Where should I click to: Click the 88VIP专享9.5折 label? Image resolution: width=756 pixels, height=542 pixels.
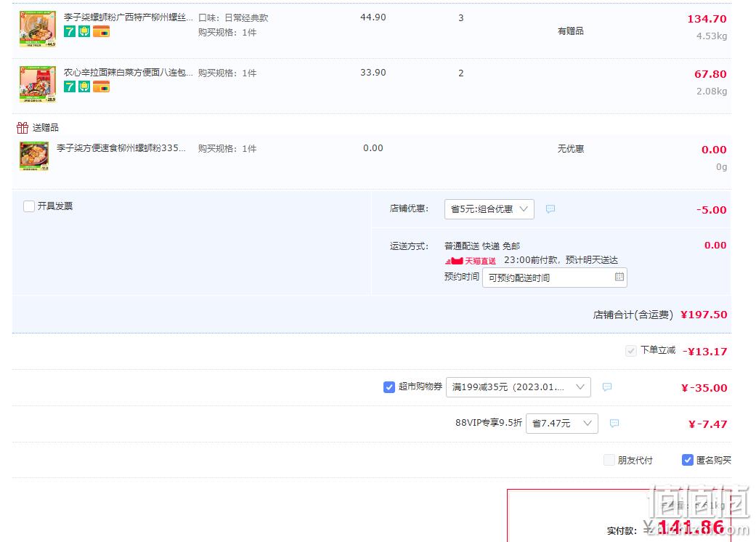[489, 422]
